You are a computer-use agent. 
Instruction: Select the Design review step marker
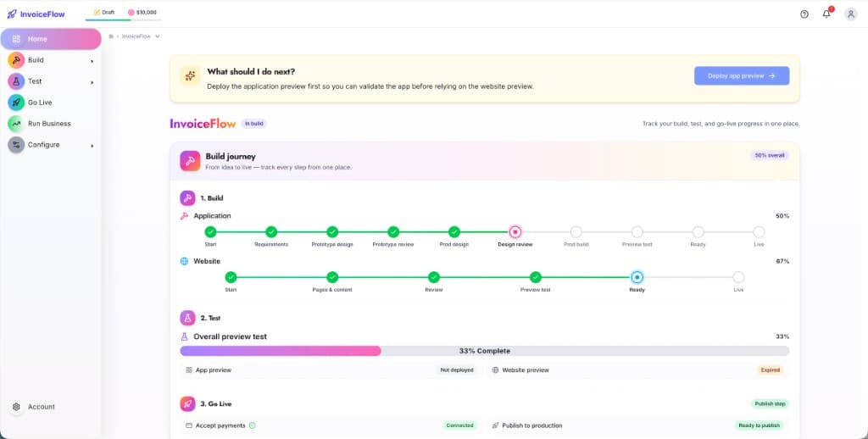(x=515, y=232)
